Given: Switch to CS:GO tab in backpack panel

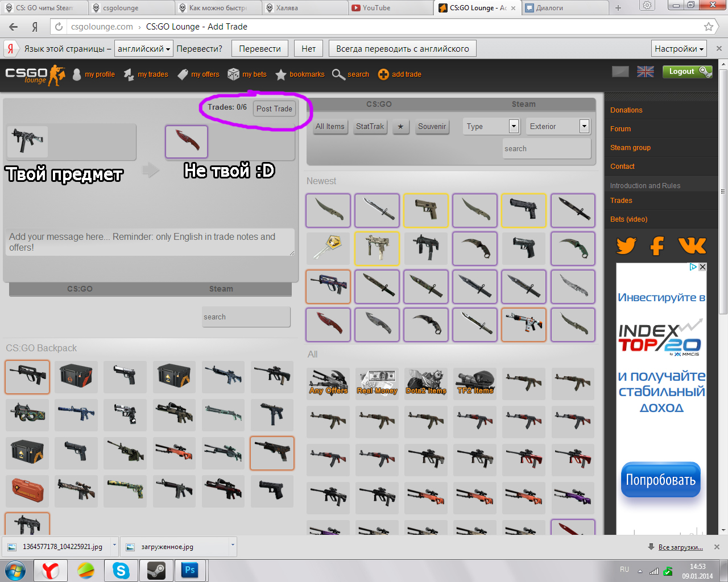Looking at the screenshot, I should pyautogui.click(x=80, y=289).
